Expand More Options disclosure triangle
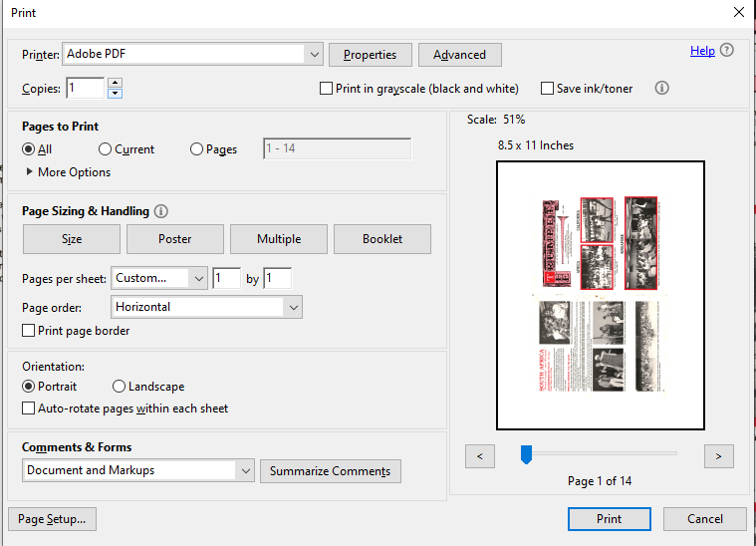 tap(30, 172)
